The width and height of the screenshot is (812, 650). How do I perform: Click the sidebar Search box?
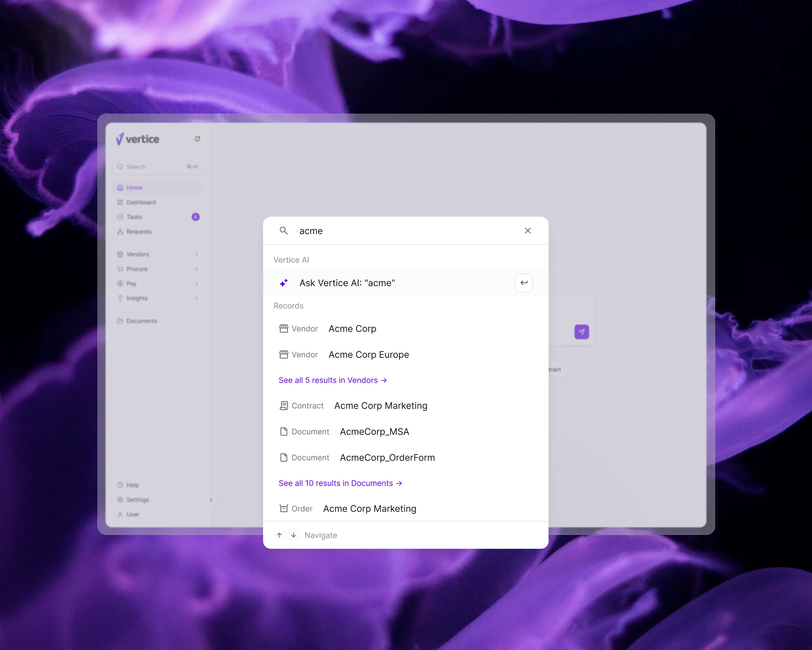click(x=158, y=166)
